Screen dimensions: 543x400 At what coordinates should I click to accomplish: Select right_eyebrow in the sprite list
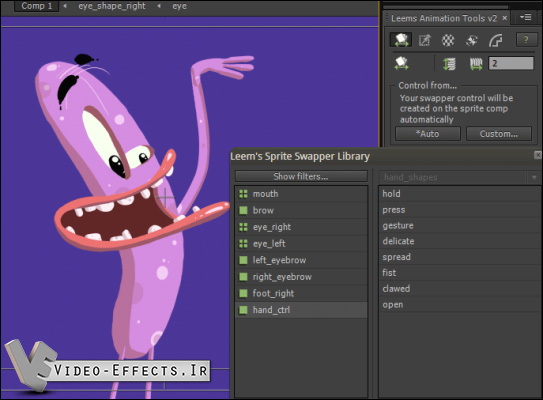tap(301, 277)
